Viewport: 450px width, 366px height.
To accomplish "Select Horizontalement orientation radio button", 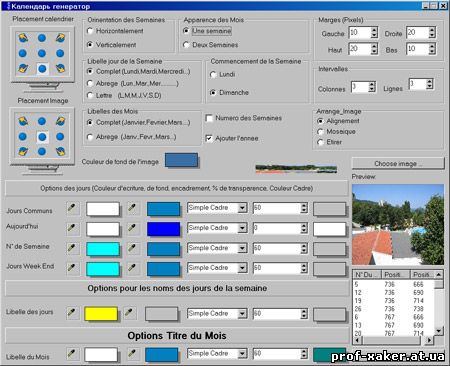I will pyautogui.click(x=90, y=31).
